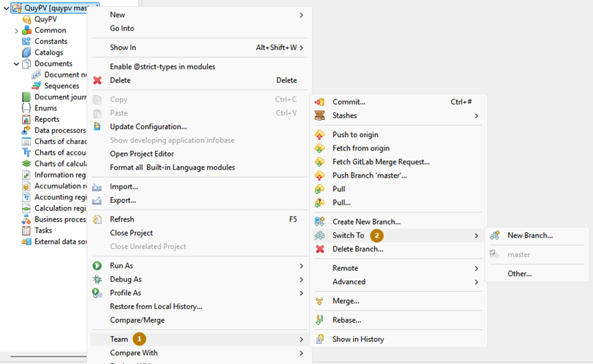Collapse the QuyPV project tree node
This screenshot has width=593, height=364.
pos(6,8)
